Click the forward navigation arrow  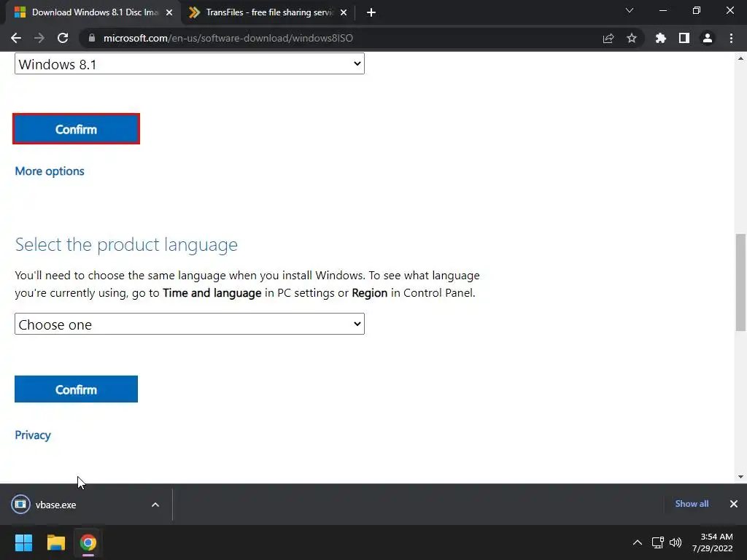39,38
